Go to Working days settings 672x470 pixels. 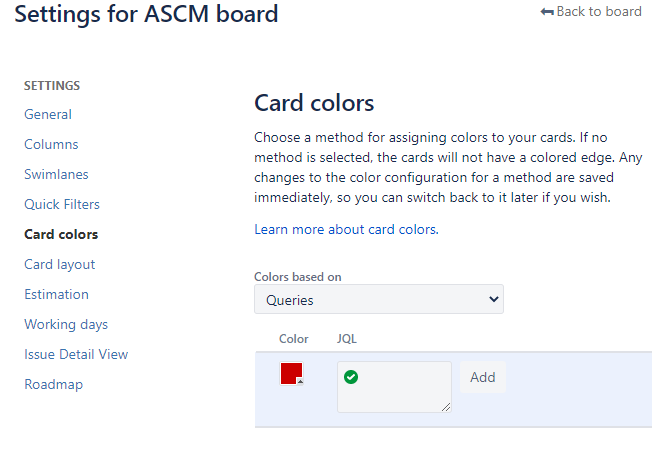coord(66,324)
